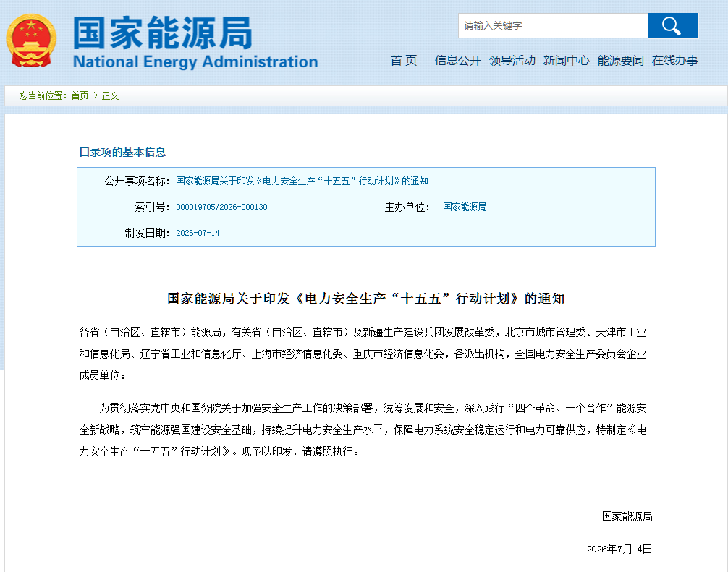Click the 目录项的基本信息 heading
The width and height of the screenshot is (728, 572).
pos(122,152)
